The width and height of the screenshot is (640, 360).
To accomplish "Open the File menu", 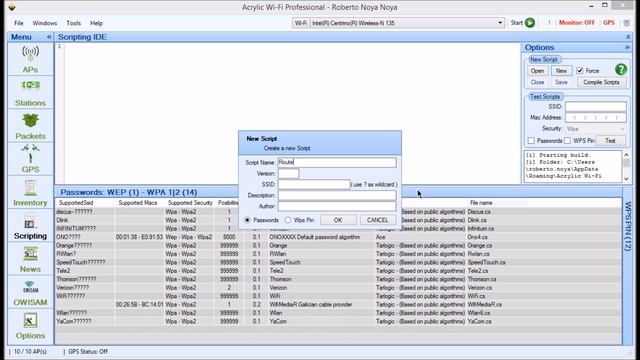I will click(x=19, y=23).
